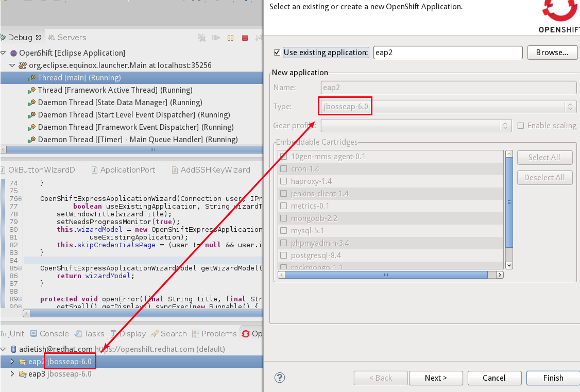Check the metrics-0.1 cartridge
This screenshot has height=392, width=580.
click(x=284, y=206)
